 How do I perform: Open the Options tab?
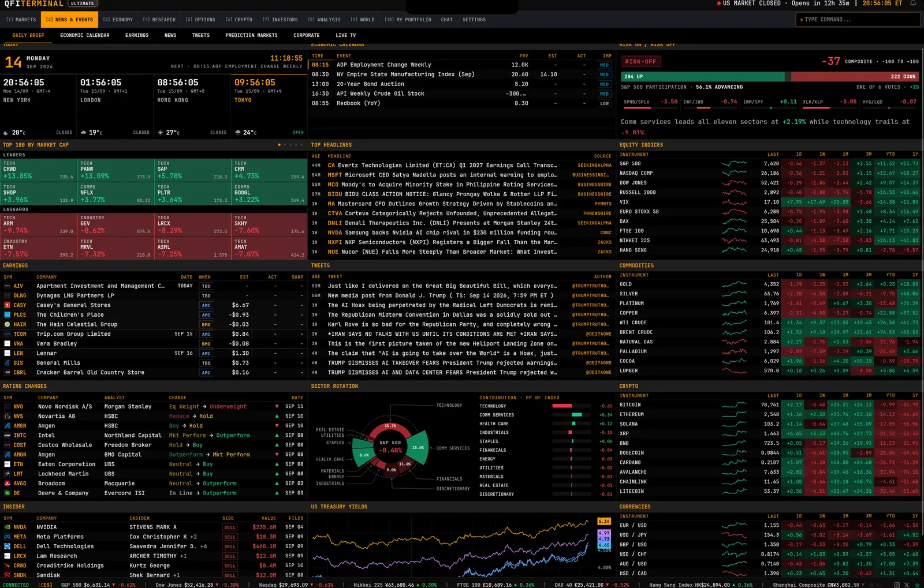[200, 20]
